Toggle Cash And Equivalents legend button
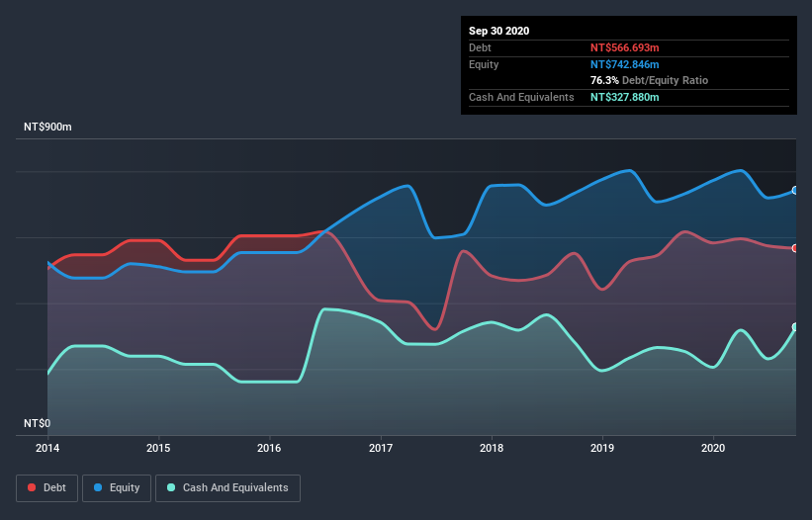Screen dimensions: 812x520 coord(227,488)
